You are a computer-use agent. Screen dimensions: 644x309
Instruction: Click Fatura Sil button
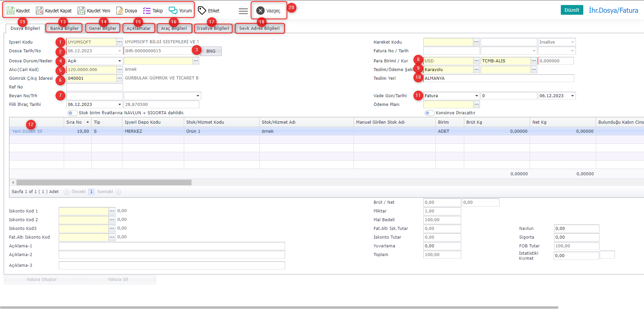pyautogui.click(x=118, y=280)
